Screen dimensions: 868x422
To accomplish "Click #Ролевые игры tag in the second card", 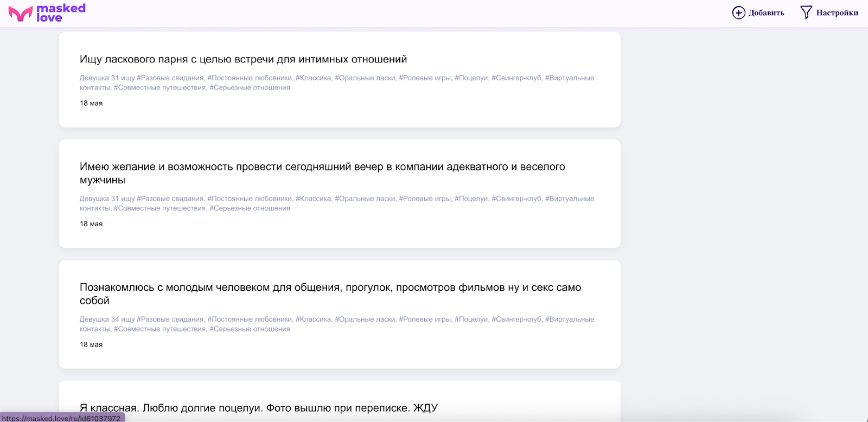I will click(x=425, y=199).
